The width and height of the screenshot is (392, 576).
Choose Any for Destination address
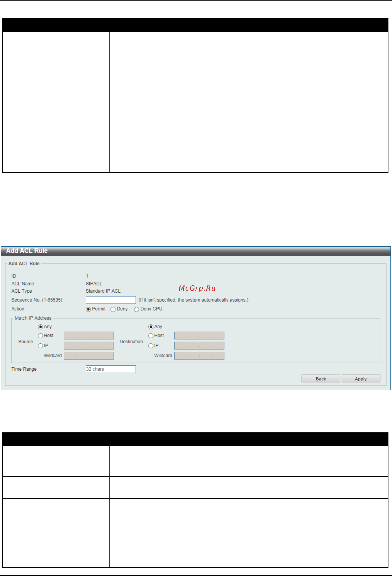[x=151, y=327]
